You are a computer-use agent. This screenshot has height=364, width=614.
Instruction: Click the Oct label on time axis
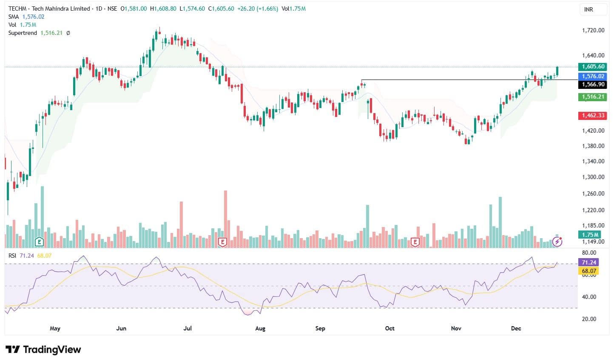pyautogui.click(x=389, y=328)
